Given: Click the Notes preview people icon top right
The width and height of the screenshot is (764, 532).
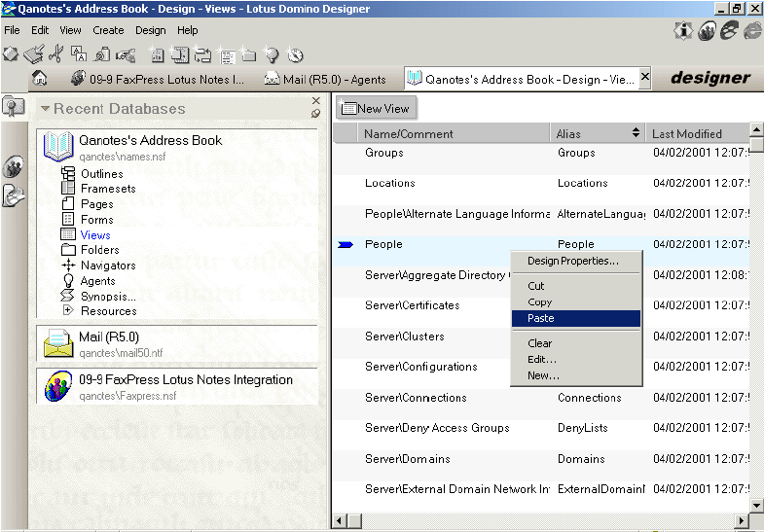Looking at the screenshot, I should click(707, 31).
